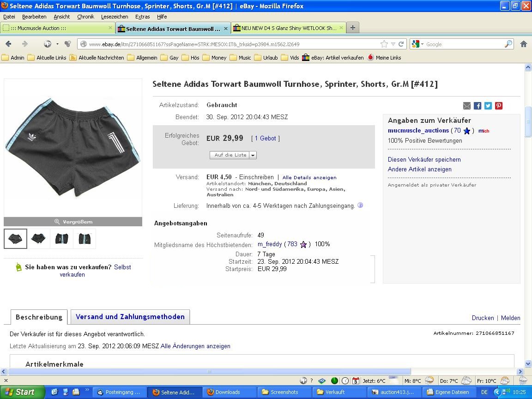Bookmark the page with the star icon

(384, 44)
